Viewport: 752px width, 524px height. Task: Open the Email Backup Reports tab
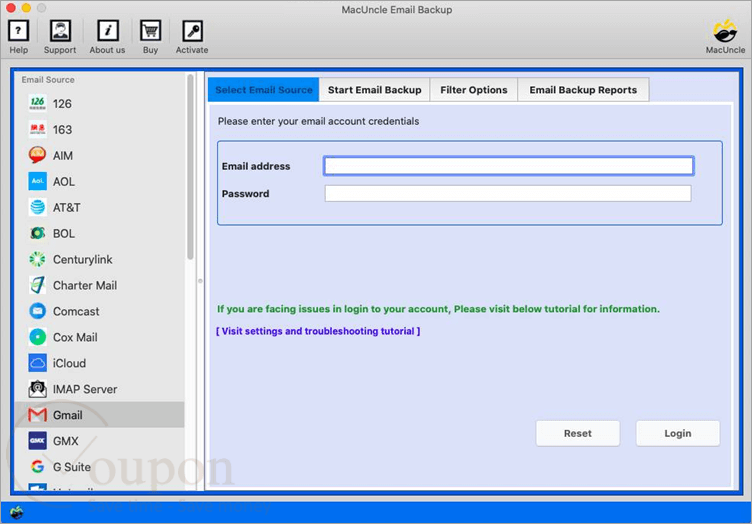(x=583, y=90)
